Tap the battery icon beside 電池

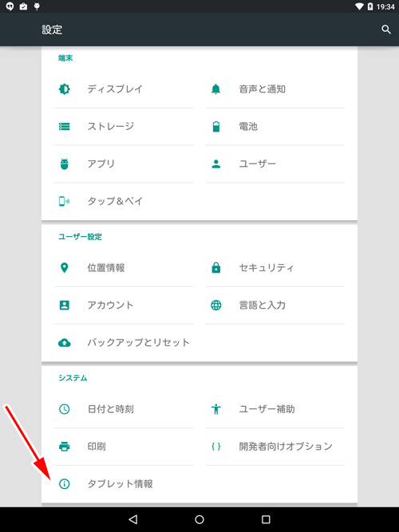pyautogui.click(x=216, y=127)
